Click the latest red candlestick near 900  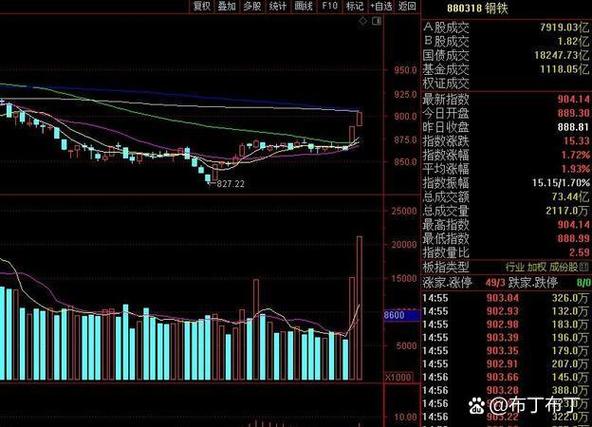tap(359, 119)
